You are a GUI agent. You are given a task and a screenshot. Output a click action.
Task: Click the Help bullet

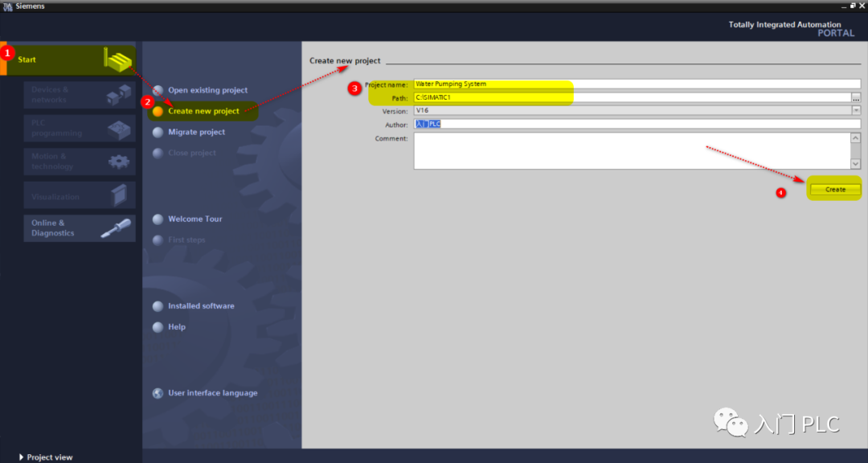coord(158,327)
